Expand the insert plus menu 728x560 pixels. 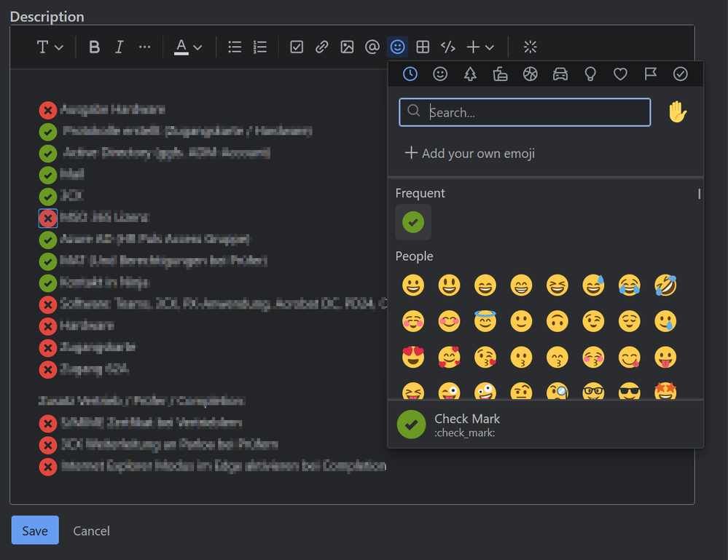pos(480,47)
